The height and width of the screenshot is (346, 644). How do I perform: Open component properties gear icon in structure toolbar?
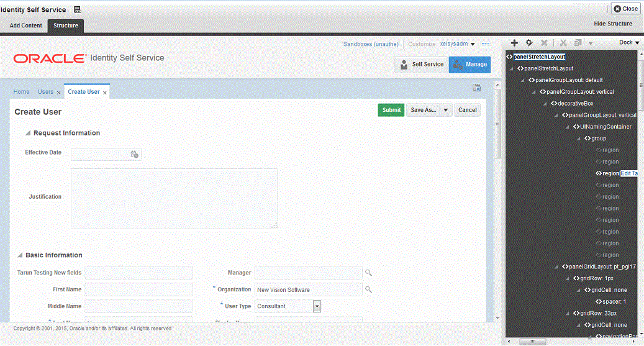tap(529, 43)
